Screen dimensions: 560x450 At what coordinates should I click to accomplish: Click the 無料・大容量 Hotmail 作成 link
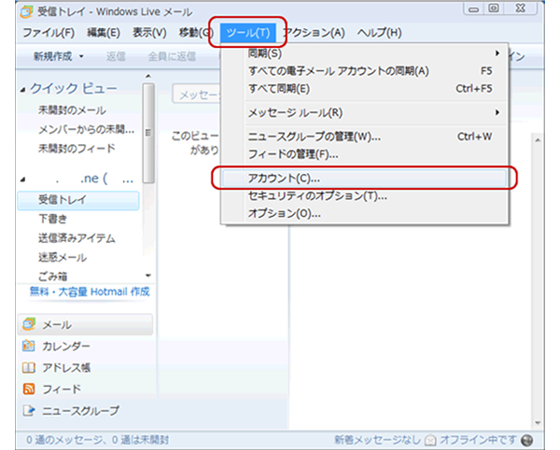tap(89, 292)
